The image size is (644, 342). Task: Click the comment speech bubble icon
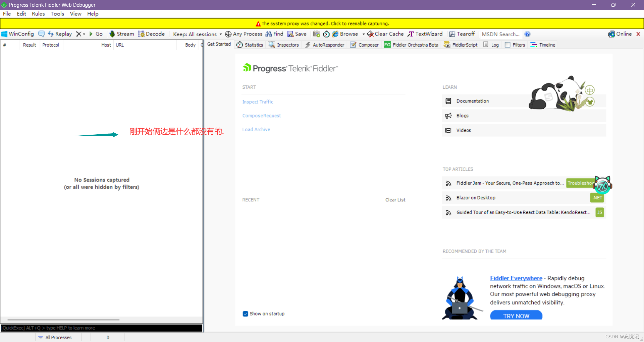(41, 34)
